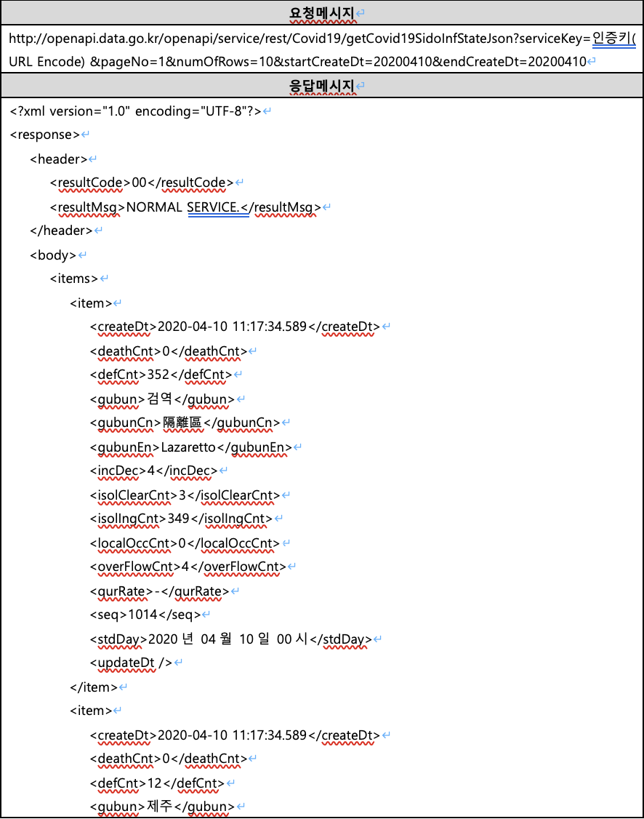Click the isolIngCnt 349 line
Screen dimensions: 644x819
click(181, 519)
